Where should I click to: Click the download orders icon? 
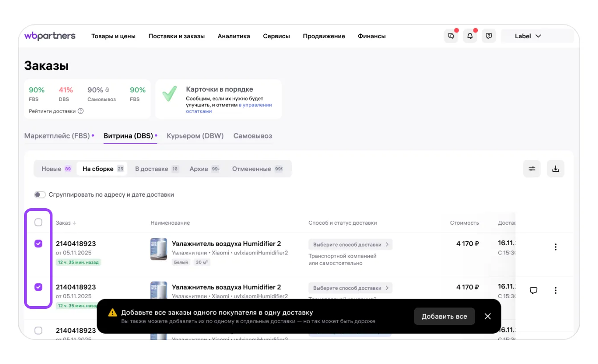pyautogui.click(x=555, y=169)
